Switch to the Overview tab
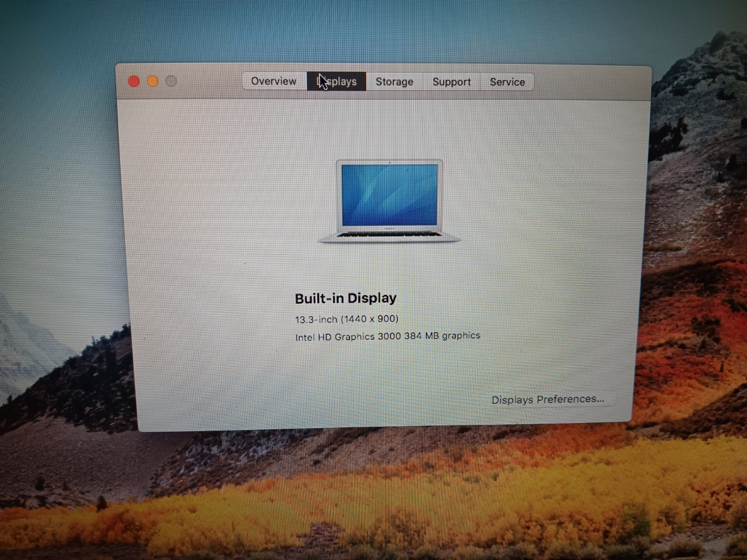 pos(274,81)
